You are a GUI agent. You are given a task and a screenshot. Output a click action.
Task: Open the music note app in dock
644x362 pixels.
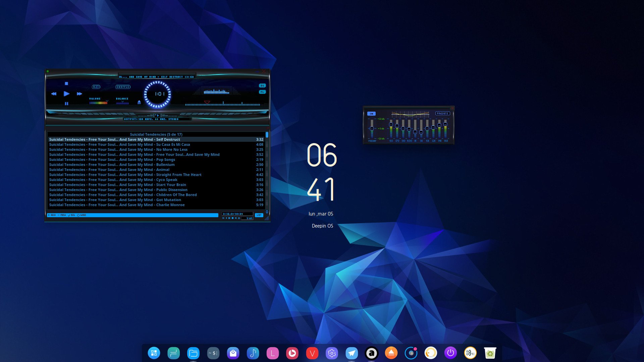click(253, 353)
